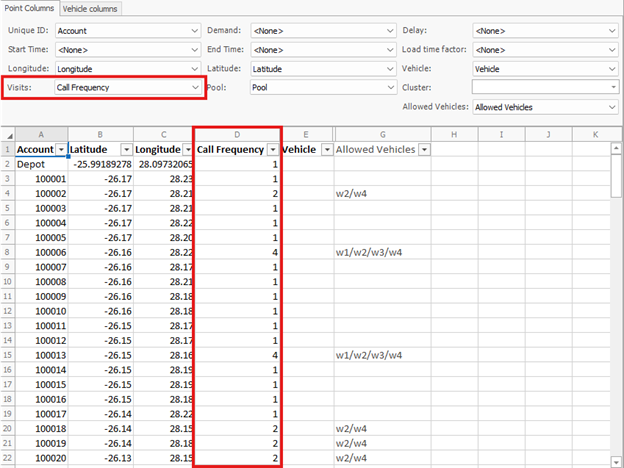Expand the Cluster dropdown
Image resolution: width=624 pixels, height=468 pixels.
pyautogui.click(x=611, y=87)
